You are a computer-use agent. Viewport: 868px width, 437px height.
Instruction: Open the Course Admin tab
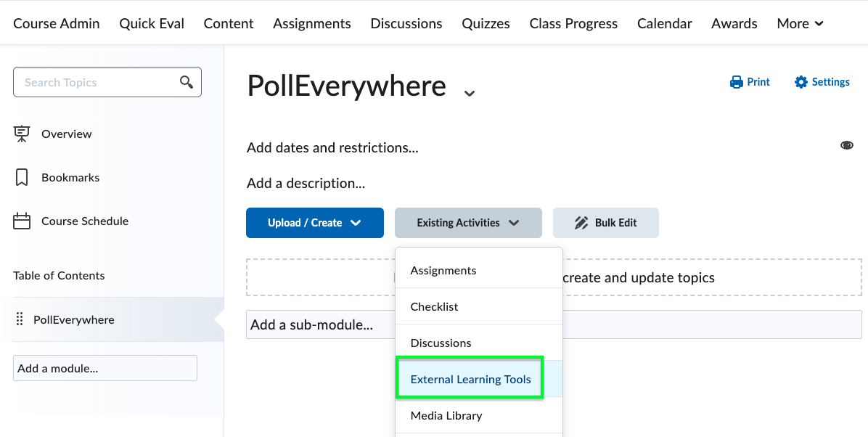pos(57,24)
